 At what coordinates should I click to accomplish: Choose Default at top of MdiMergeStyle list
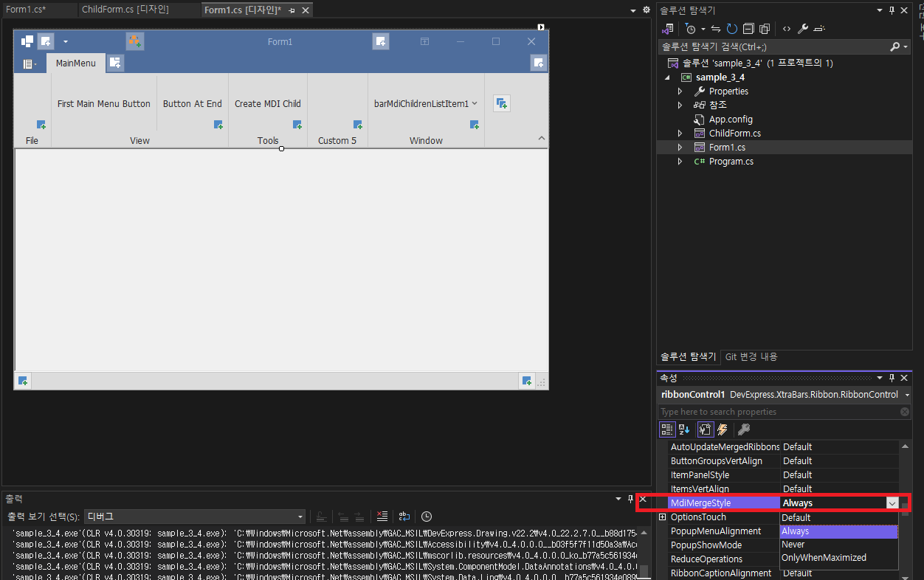click(838, 518)
